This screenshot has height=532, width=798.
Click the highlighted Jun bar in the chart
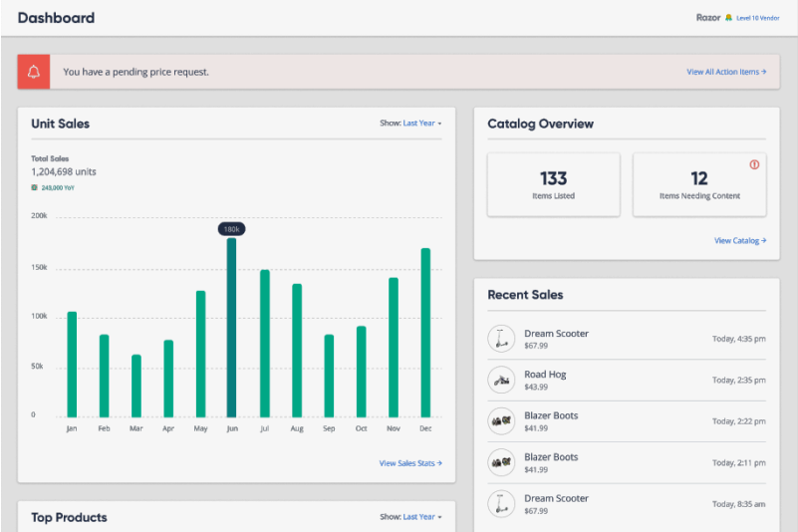[231, 328]
